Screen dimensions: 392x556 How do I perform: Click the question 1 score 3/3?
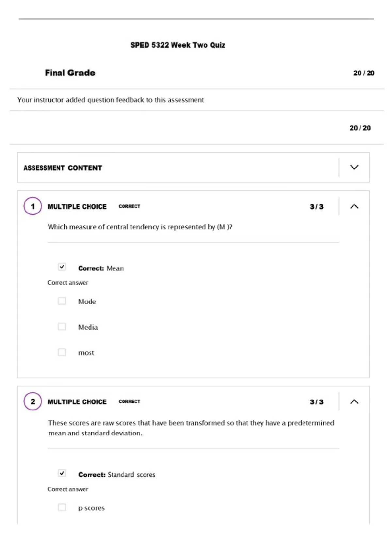(317, 207)
